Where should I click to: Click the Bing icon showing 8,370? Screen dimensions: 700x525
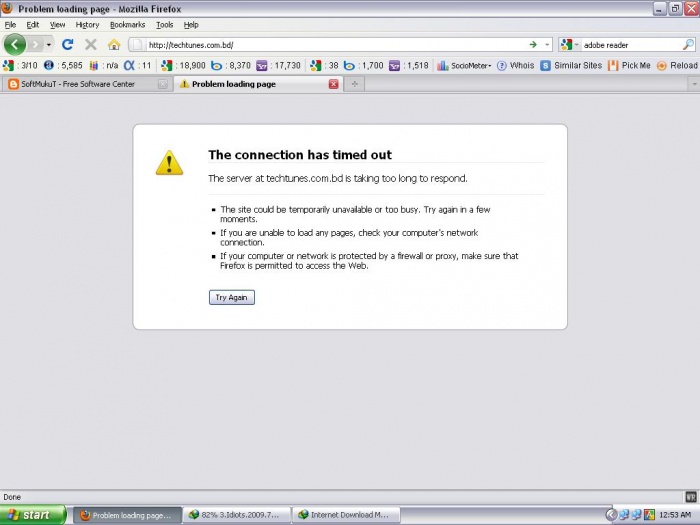217,66
